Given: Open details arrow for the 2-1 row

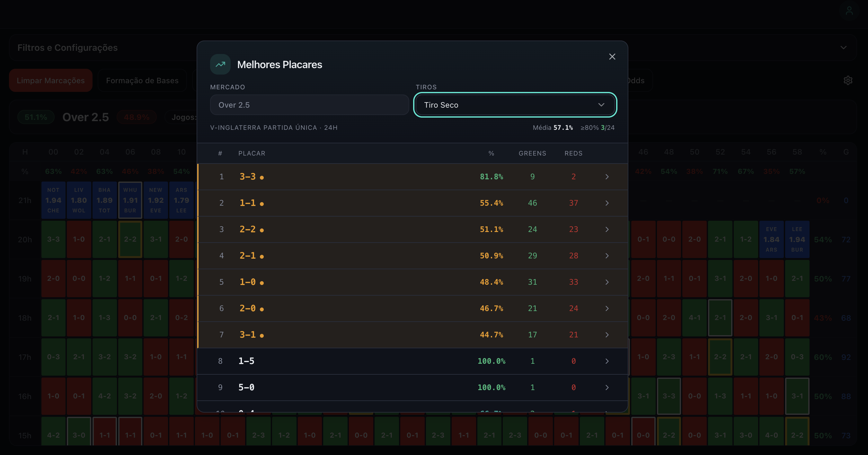Looking at the screenshot, I should point(607,256).
